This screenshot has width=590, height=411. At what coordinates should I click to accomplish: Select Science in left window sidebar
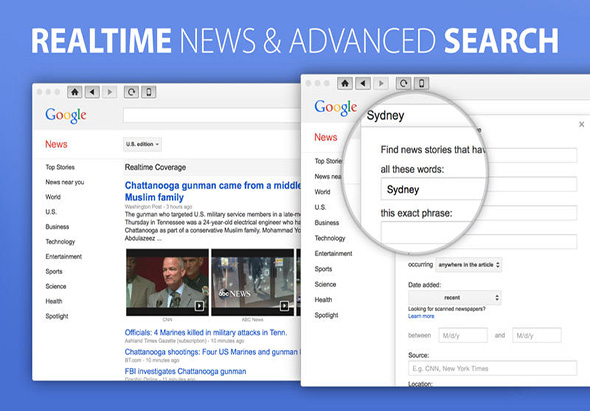tap(56, 286)
